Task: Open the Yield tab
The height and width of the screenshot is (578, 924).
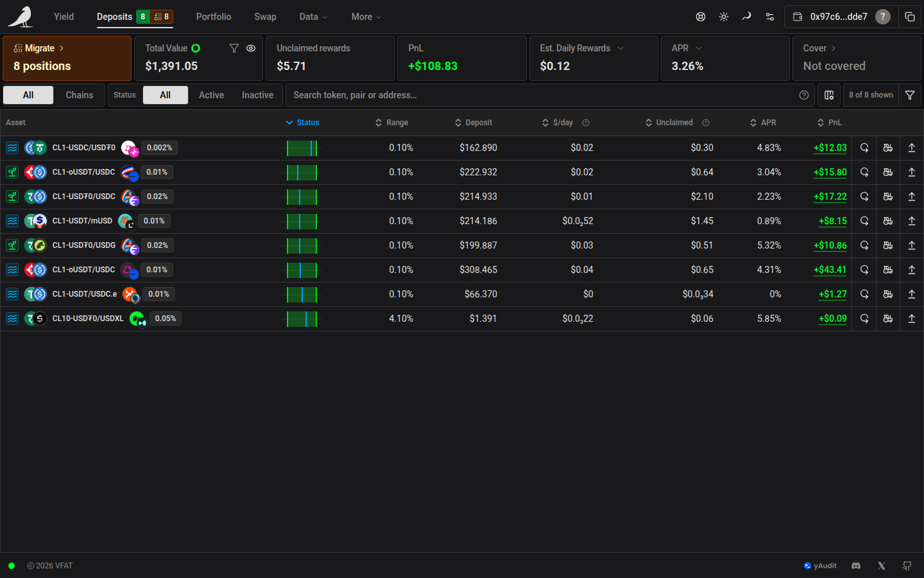Action: [64, 17]
